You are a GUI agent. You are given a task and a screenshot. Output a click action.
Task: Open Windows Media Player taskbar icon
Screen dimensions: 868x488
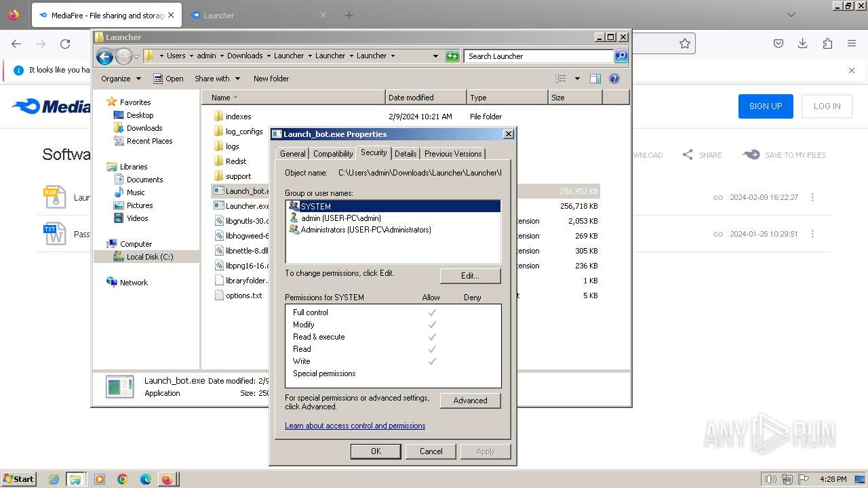pyautogui.click(x=100, y=479)
